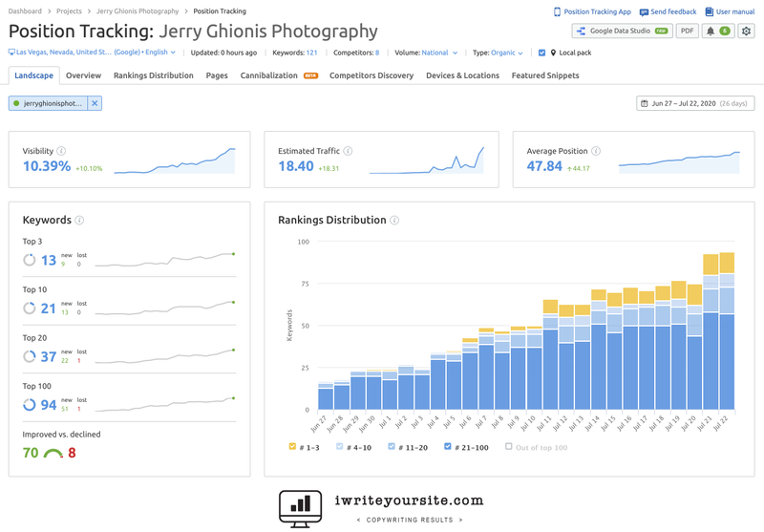Click Top 3 keyword count 13

(49, 260)
